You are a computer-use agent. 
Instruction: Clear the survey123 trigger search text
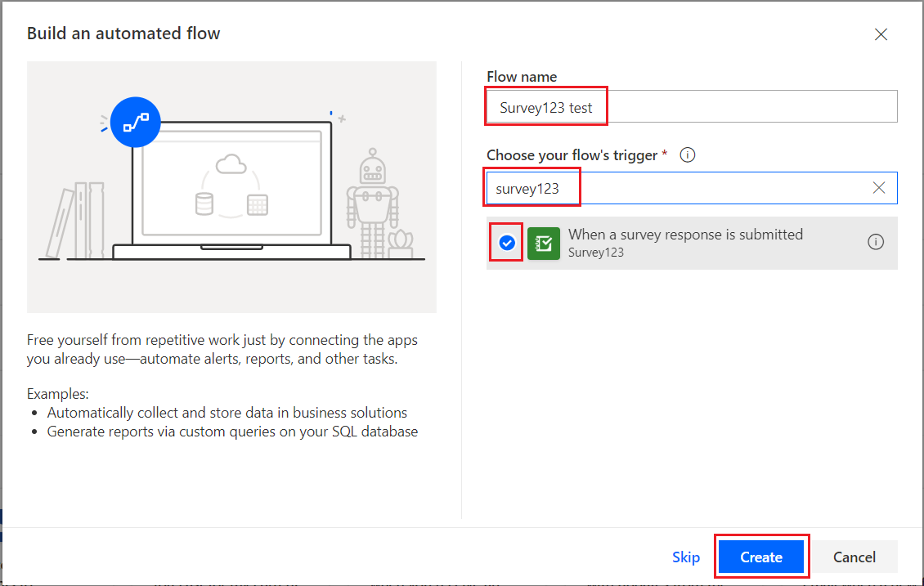(879, 188)
